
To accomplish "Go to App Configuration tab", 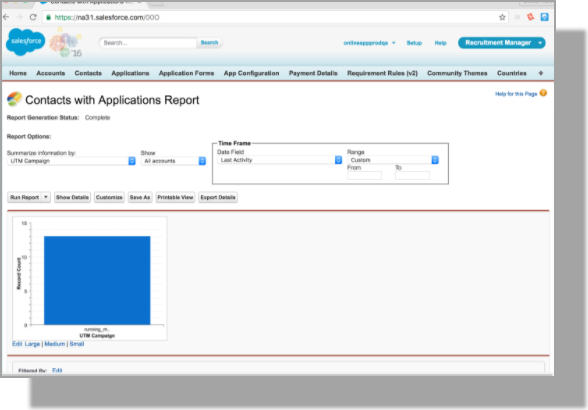I will pos(252,73).
